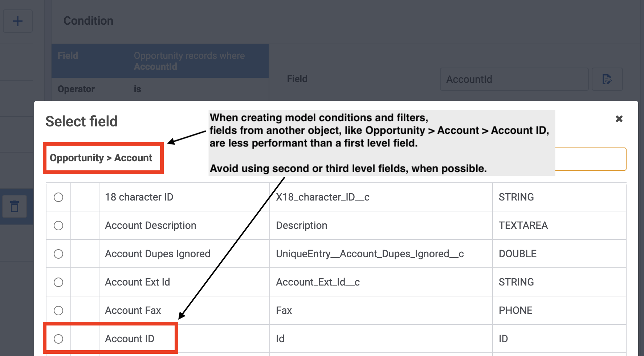Click the plus add icon
644x356 pixels.
(x=17, y=21)
